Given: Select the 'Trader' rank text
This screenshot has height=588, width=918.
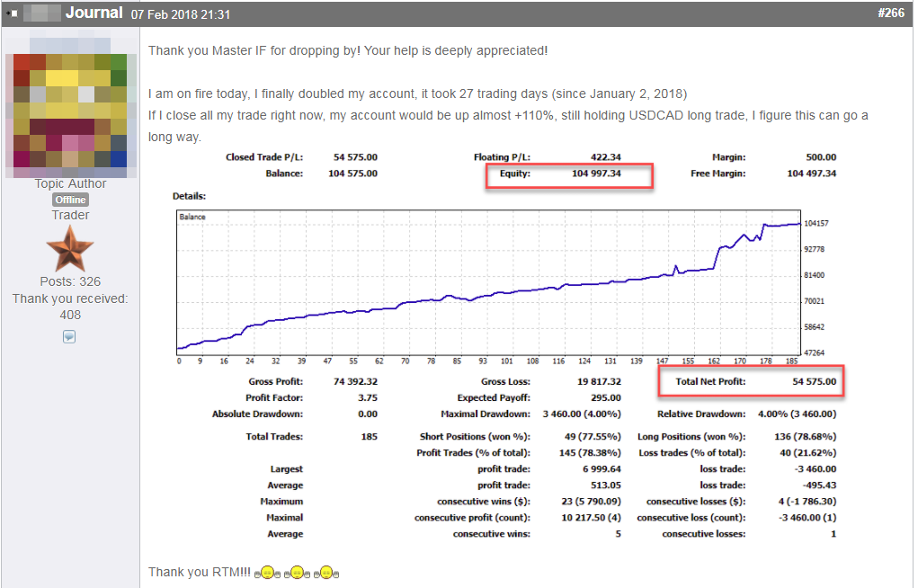Looking at the screenshot, I should click(70, 215).
